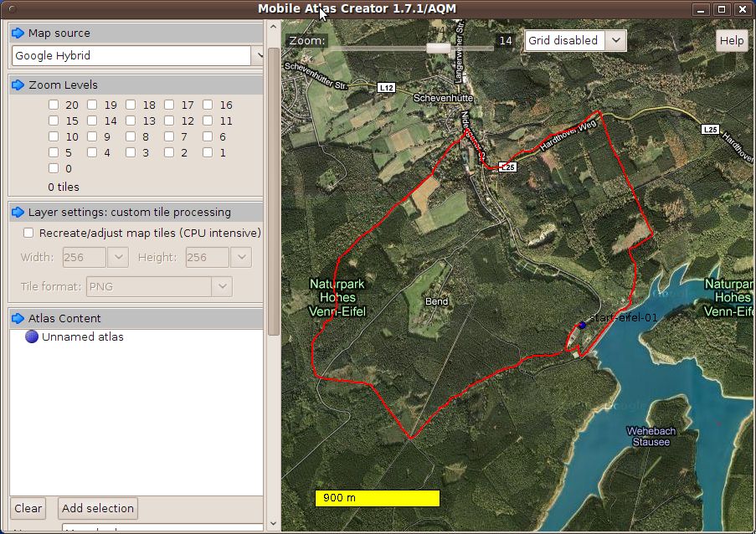Open the Help button on the map
Image resolution: width=756 pixels, height=534 pixels.
point(731,40)
